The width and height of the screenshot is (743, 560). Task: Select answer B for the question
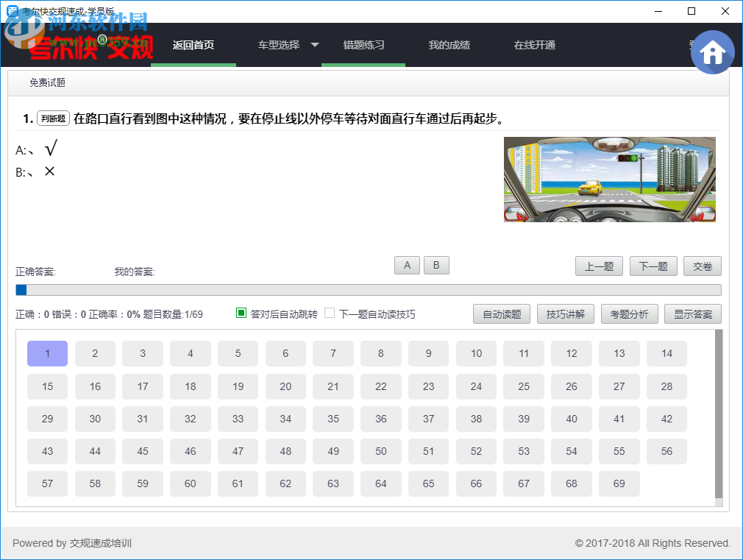tap(436, 265)
